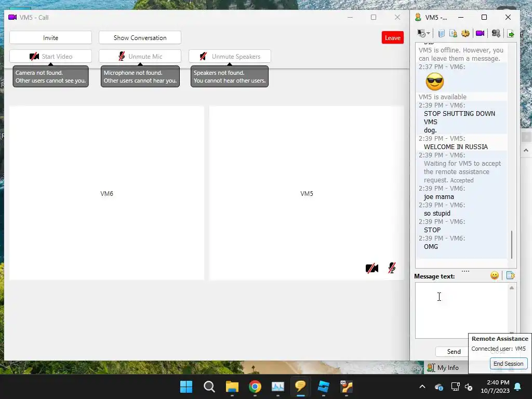The width and height of the screenshot is (532, 399).
Task: Click into the Message text input box
Action: [461, 311]
